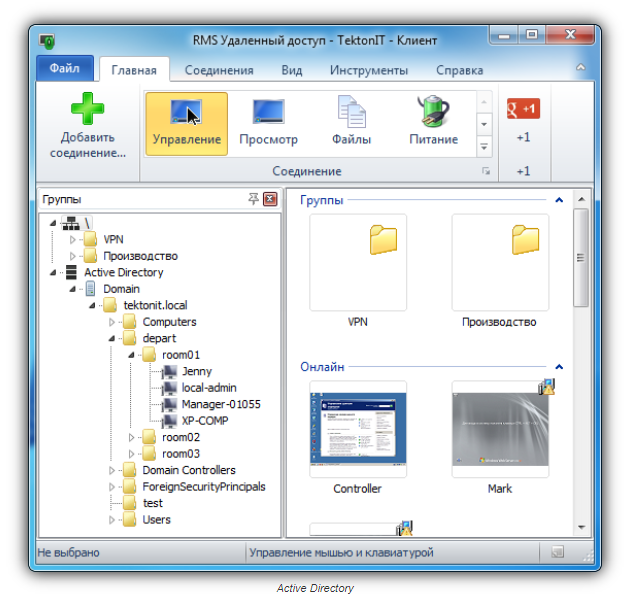This screenshot has height=612, width=638.
Task: Select the XP-COMP computer icon
Action: click(x=168, y=421)
